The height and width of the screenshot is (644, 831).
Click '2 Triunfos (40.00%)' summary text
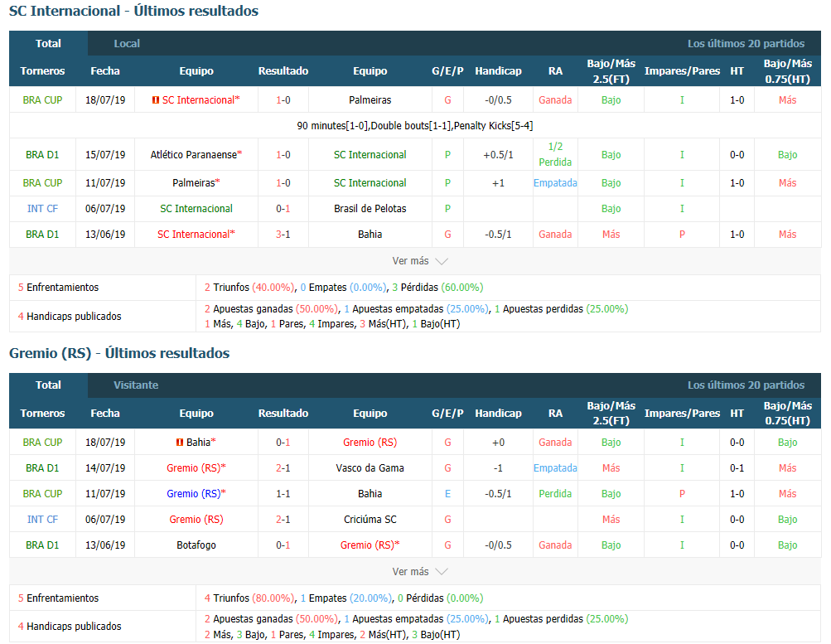(249, 288)
